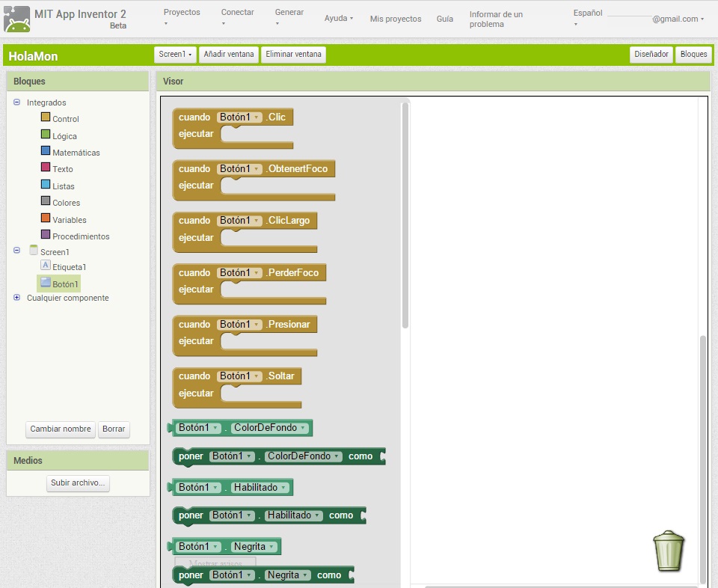
Task: Click the Medios panel header
Action: 78,461
